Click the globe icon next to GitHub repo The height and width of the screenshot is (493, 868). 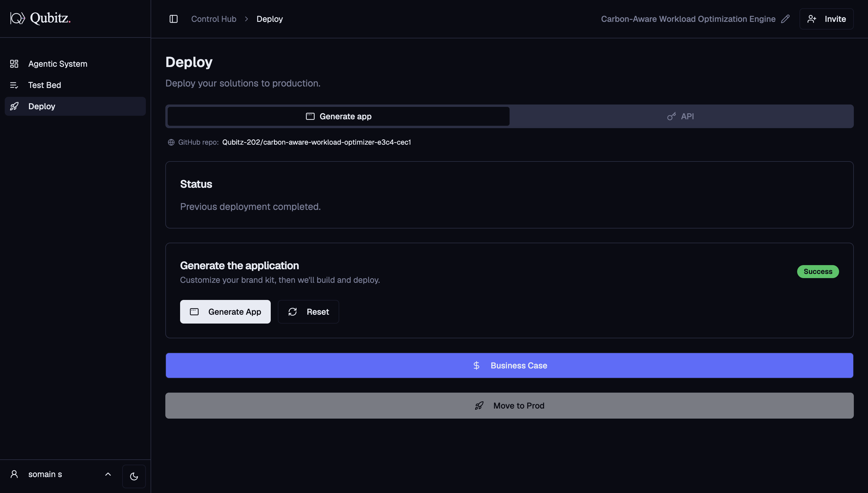(171, 142)
